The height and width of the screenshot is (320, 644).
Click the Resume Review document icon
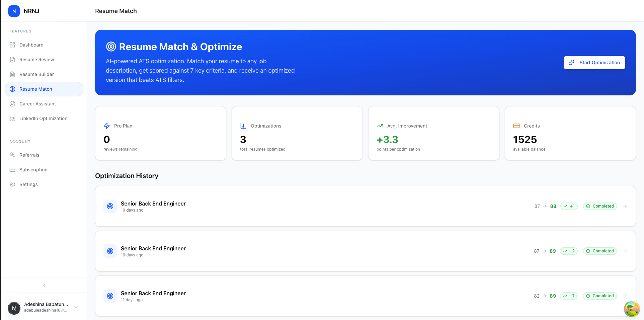12,60
